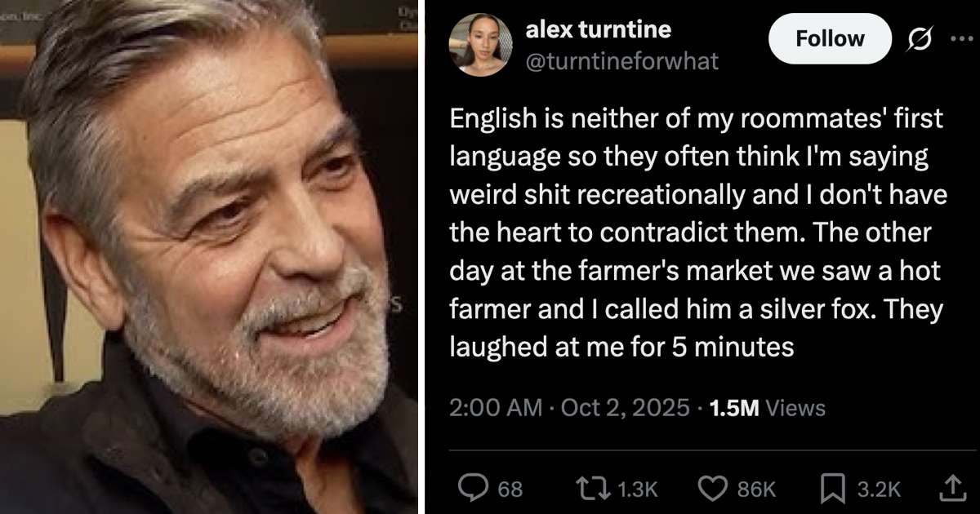Click the 2:00 AM timestamp
The image size is (980, 514).
point(495,408)
